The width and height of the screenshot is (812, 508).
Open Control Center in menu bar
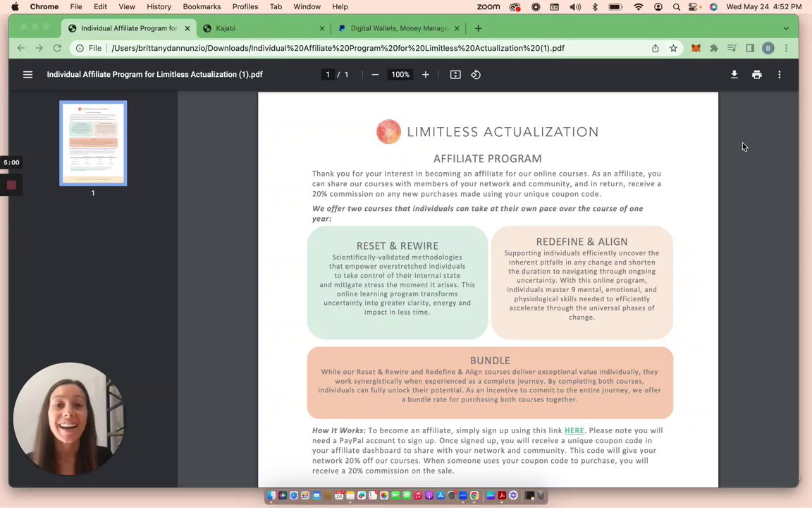click(694, 7)
